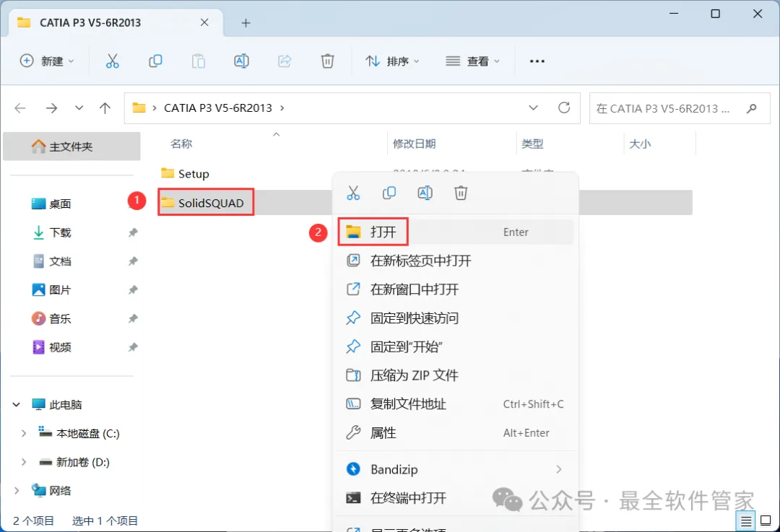
Task: Choose 压缩为 ZIP 文件
Action: [x=455, y=375]
